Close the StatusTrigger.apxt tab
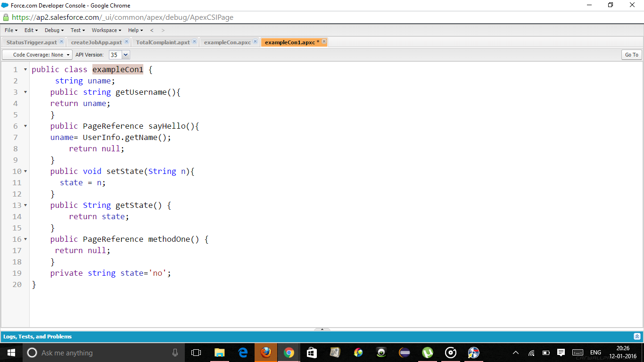 click(x=61, y=41)
